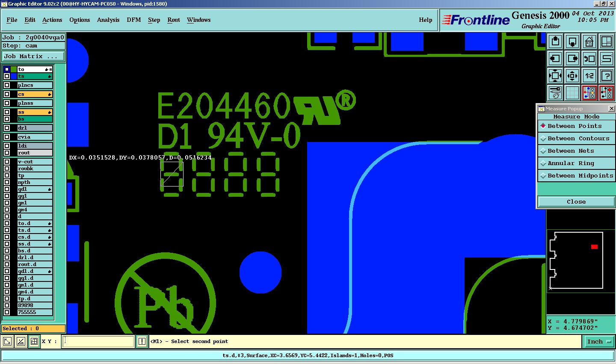This screenshot has height=364, width=616.
Task: Click the exclamation mark icon
Action: tap(142, 341)
